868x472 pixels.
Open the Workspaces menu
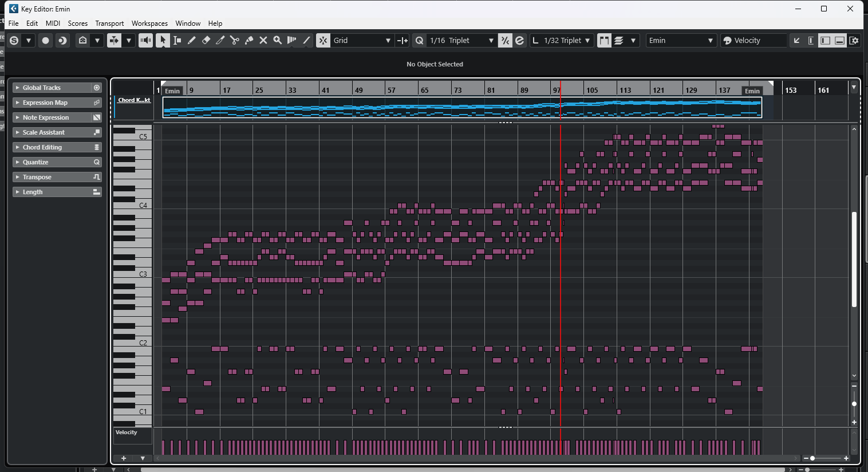point(149,23)
